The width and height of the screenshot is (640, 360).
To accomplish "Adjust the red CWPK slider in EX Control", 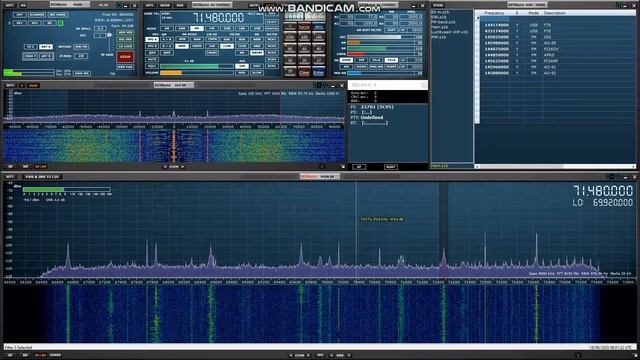I will click(x=381, y=54).
